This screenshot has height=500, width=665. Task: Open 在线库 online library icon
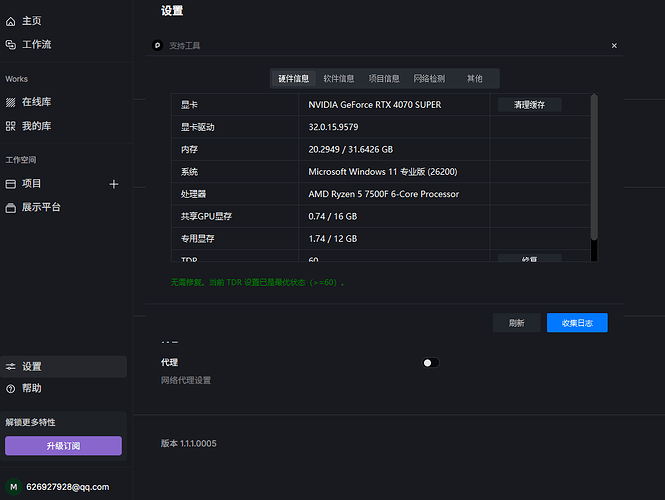(x=11, y=102)
